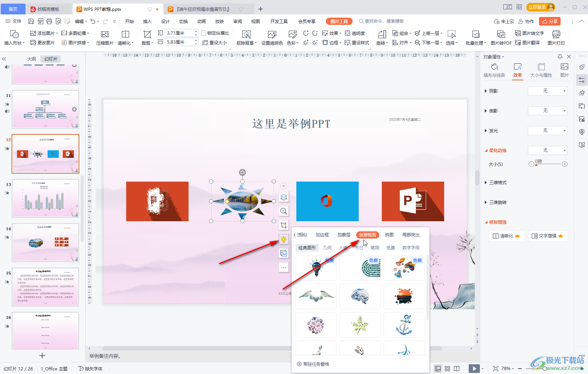Select 设置透明色 transparent color tool
The height and width of the screenshot is (374, 588).
point(272,38)
